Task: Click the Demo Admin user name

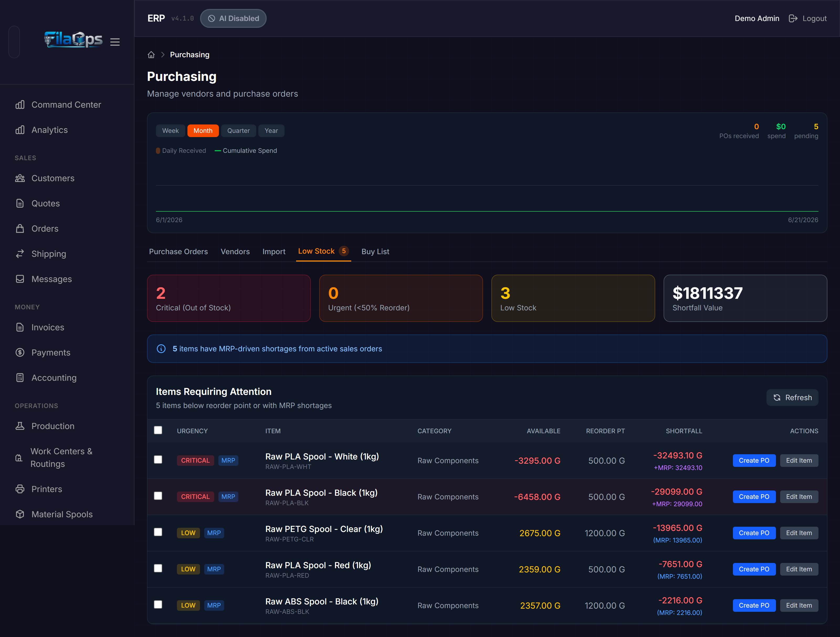Action: tap(757, 18)
